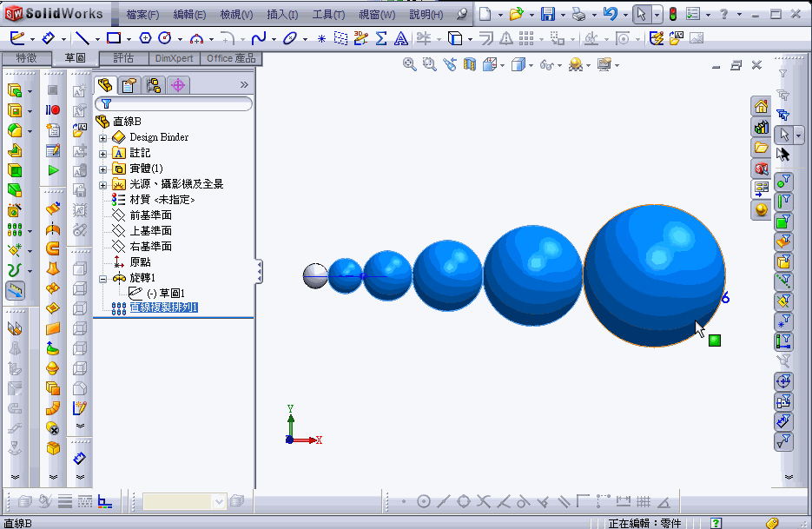Click the File Explorer folder icon in task pane
The image size is (812, 529).
tap(761, 148)
